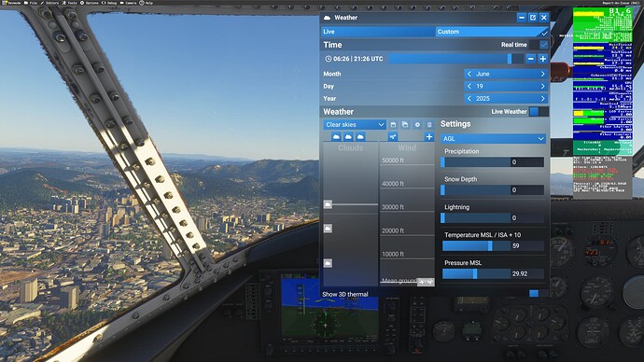Screen dimensions: 644x362
Task: Open the Debug menu
Action: click(109, 3)
